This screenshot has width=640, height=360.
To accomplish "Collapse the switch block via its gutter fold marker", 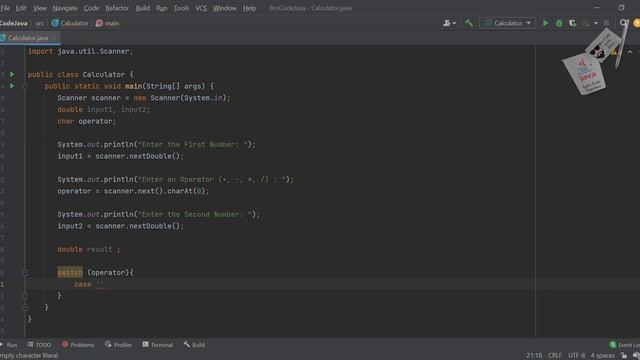I will pyautogui.click(x=25, y=273).
